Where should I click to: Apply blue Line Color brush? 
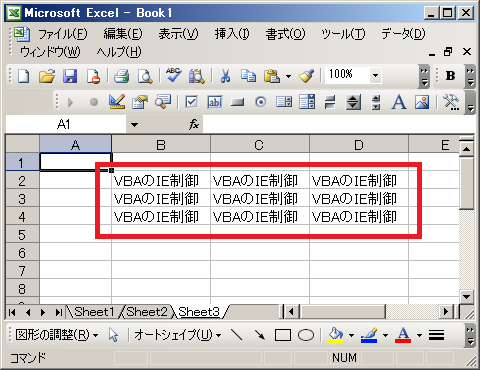click(369, 335)
